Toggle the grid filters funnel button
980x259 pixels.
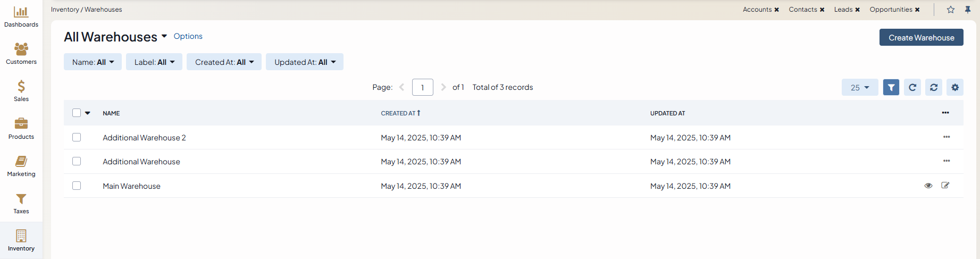(891, 87)
